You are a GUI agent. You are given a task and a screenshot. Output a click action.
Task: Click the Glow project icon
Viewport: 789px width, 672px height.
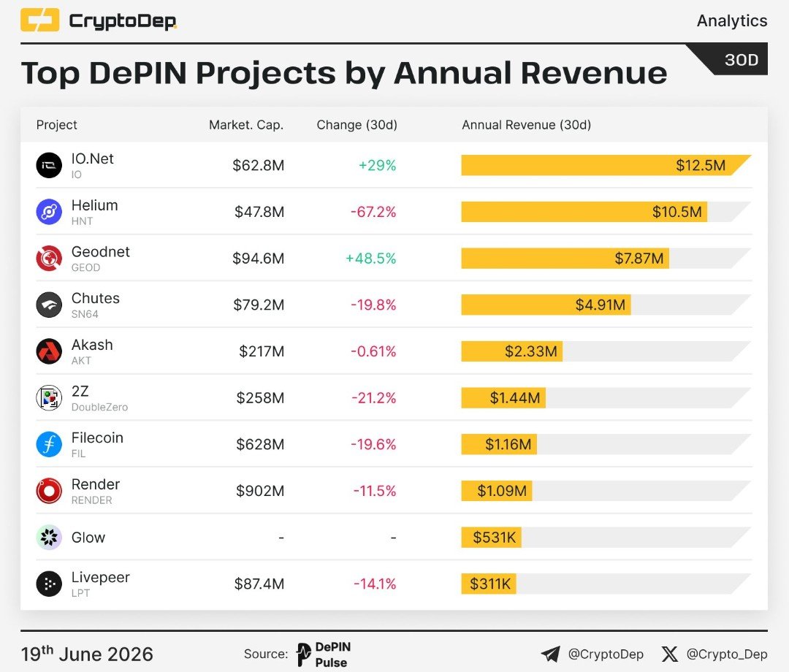[49, 537]
